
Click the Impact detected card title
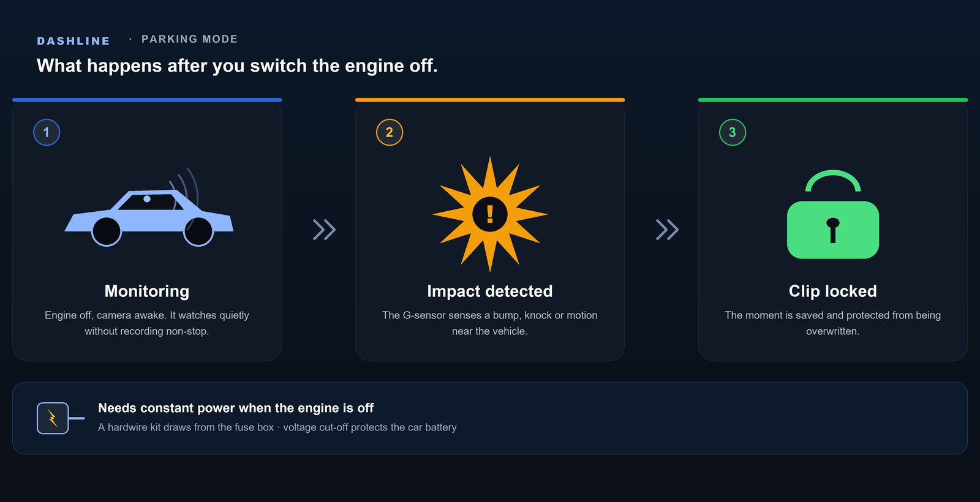pyautogui.click(x=490, y=291)
